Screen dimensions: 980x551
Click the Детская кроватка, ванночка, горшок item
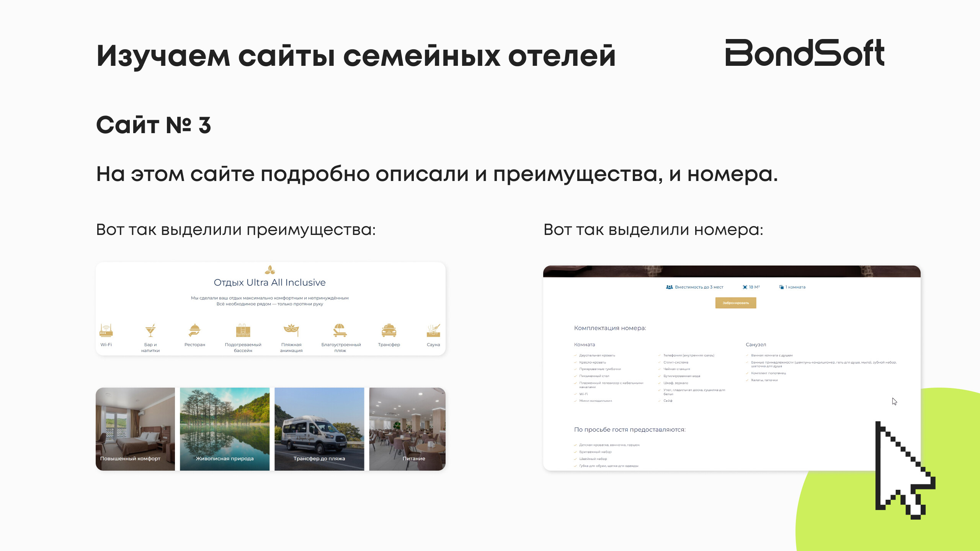tap(609, 445)
